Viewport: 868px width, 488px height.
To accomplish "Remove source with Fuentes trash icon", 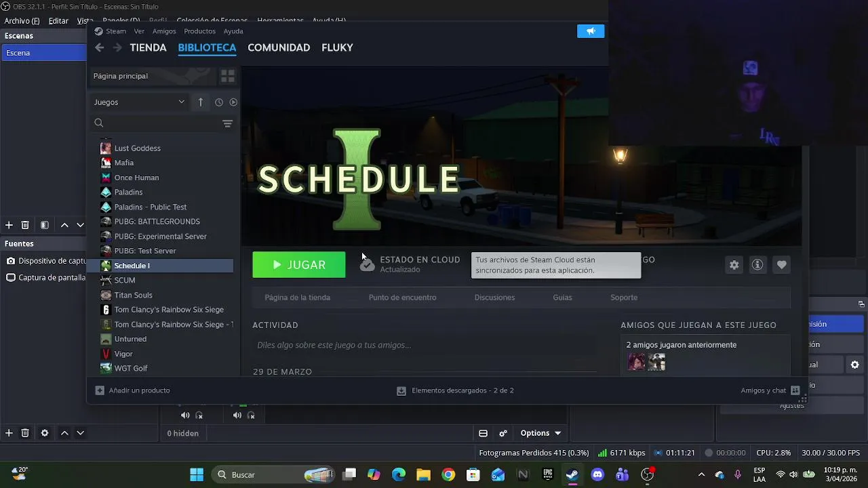I will [25, 433].
